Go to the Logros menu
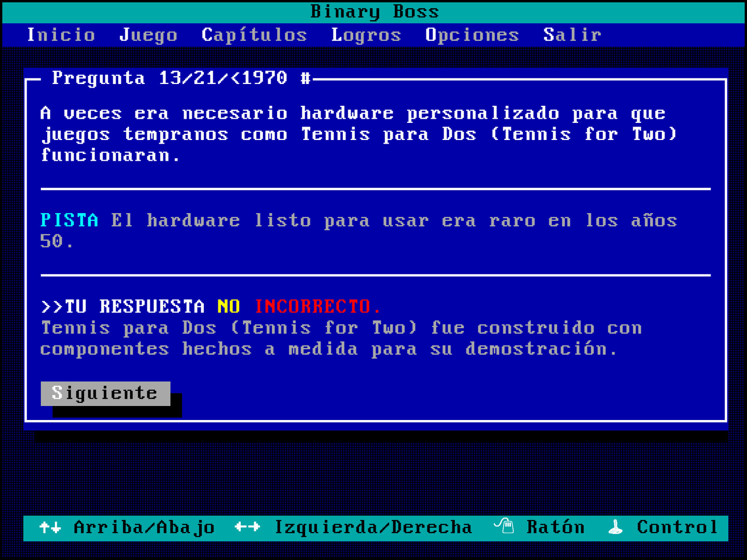The height and width of the screenshot is (560, 747). click(366, 35)
